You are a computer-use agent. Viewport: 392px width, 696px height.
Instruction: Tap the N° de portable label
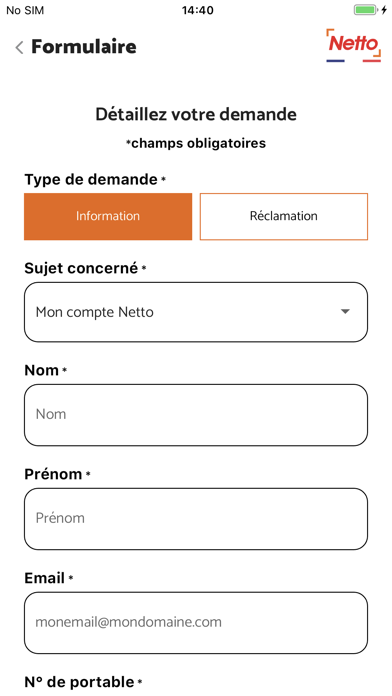click(x=79, y=681)
